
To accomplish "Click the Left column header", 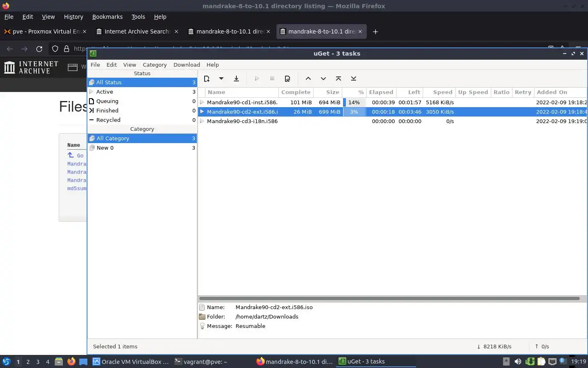I will [x=410, y=92].
